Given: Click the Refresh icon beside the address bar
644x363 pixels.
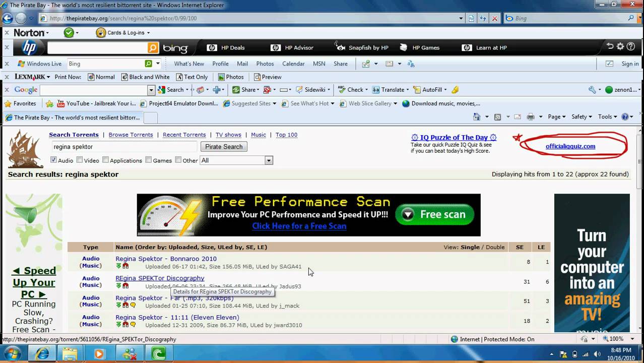Looking at the screenshot, I should pyautogui.click(x=483, y=18).
